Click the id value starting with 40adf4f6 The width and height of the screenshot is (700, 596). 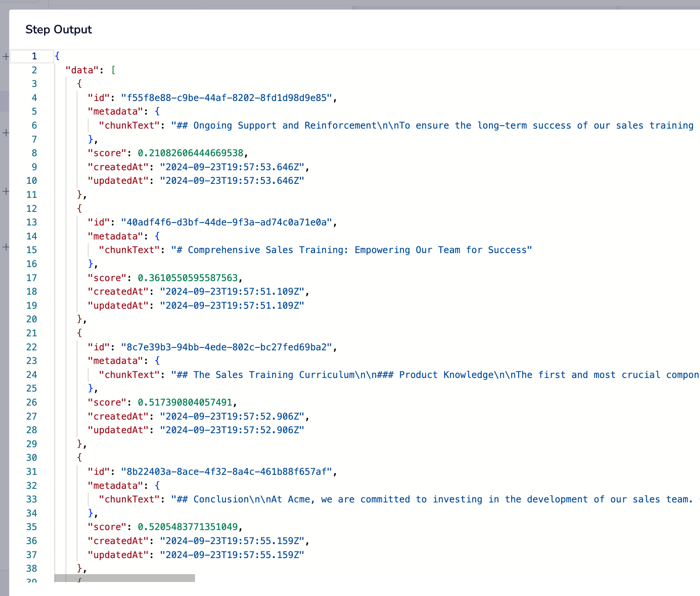click(x=226, y=223)
